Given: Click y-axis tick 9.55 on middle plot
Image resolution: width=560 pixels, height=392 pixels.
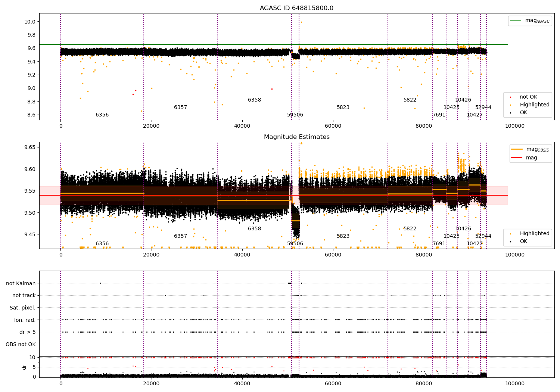Looking at the screenshot, I should [x=30, y=191].
